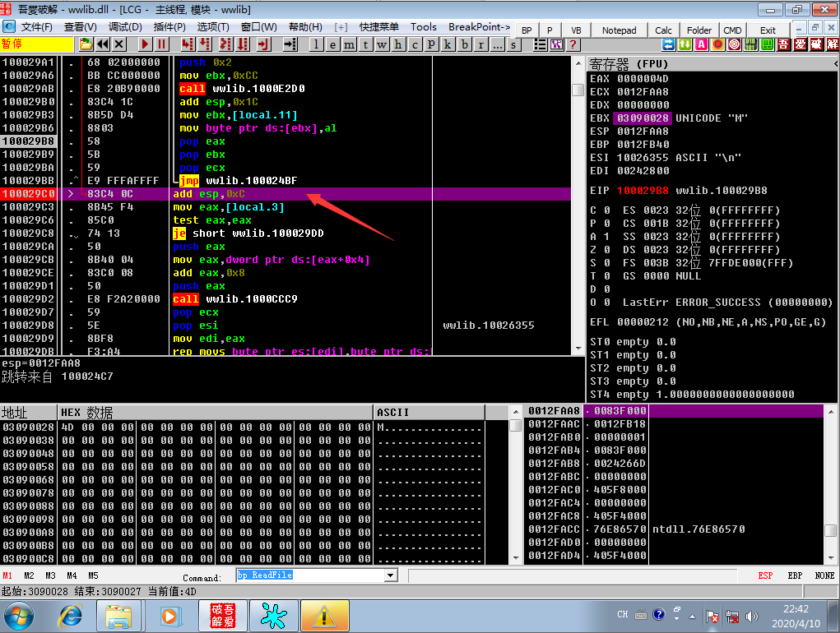
Task: Click the Step into toolbar icon
Action: click(x=187, y=44)
